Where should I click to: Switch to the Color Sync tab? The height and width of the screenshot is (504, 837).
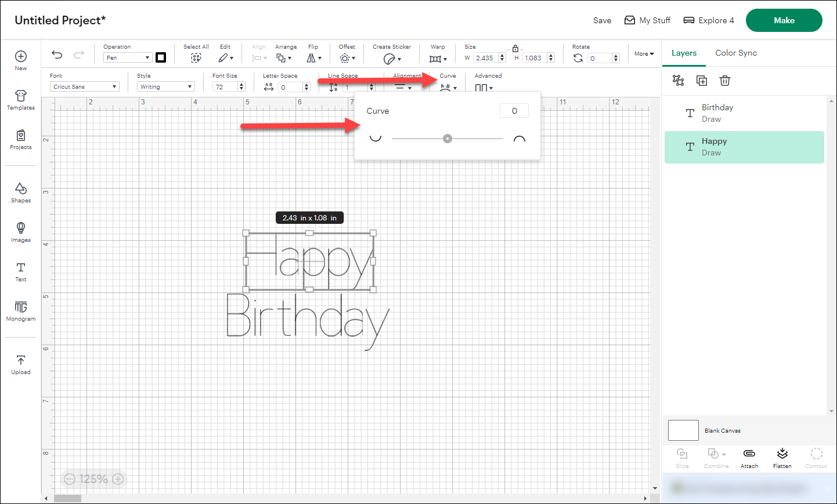coord(735,53)
